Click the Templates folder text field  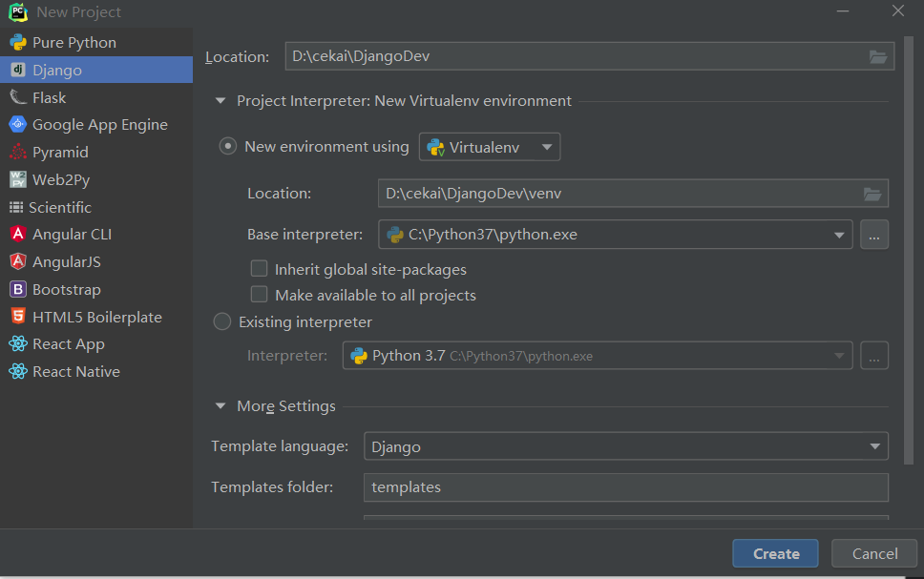point(625,487)
